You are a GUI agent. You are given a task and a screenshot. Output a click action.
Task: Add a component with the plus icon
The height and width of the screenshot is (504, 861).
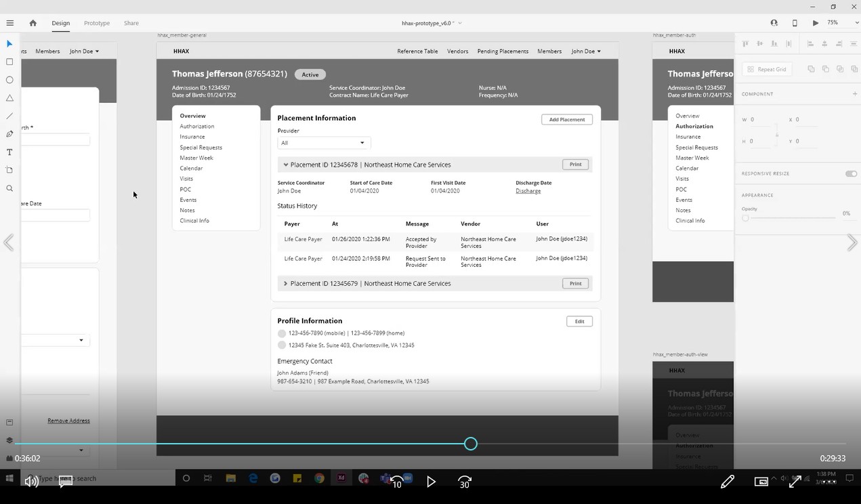(854, 94)
